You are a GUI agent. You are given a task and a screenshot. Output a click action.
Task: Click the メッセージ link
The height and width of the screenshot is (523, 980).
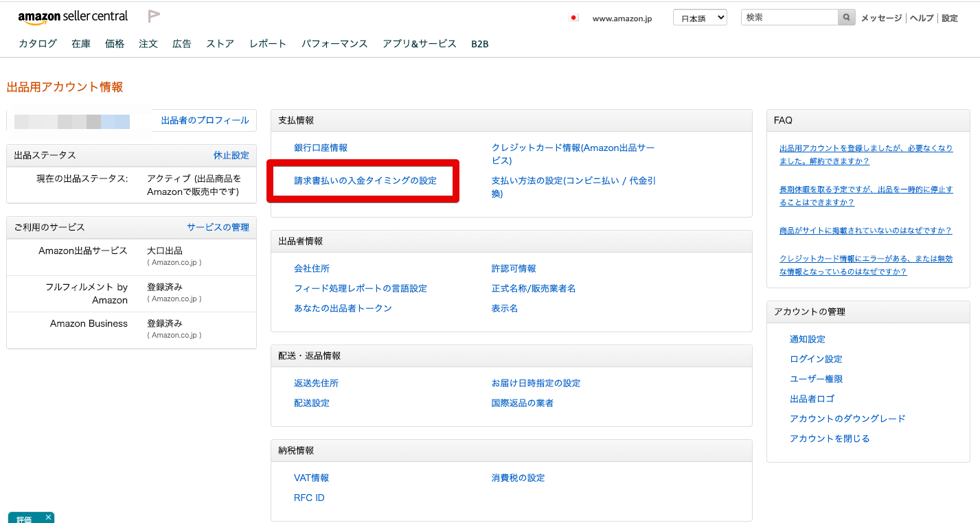881,18
